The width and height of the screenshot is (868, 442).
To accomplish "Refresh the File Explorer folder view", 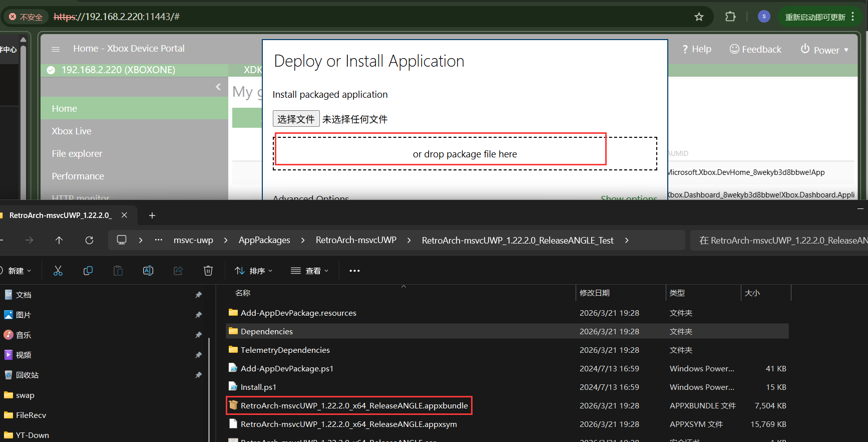I will click(x=89, y=241).
